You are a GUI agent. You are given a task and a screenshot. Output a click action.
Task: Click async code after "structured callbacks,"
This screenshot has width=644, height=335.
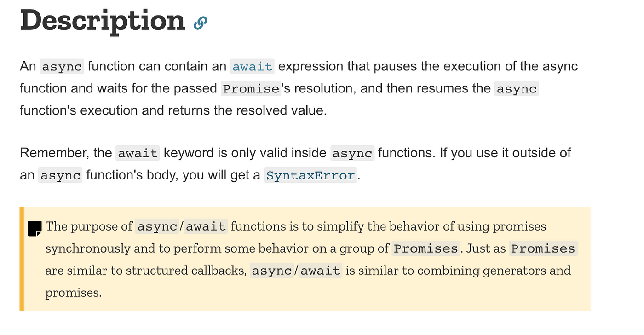click(x=271, y=271)
